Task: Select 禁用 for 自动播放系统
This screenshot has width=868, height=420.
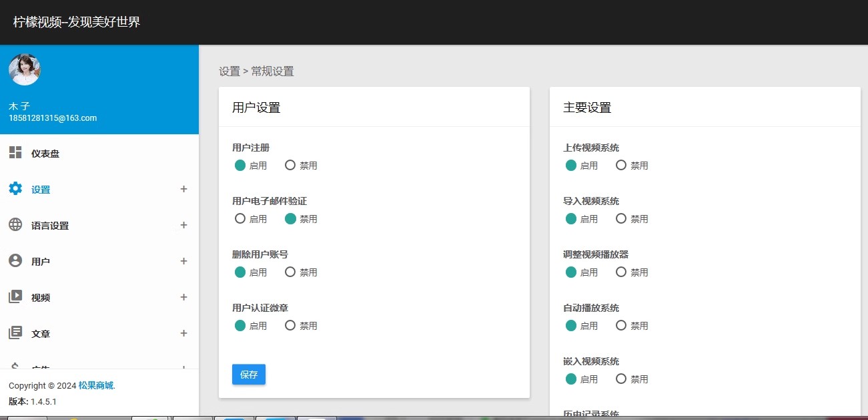Action: pyautogui.click(x=621, y=325)
